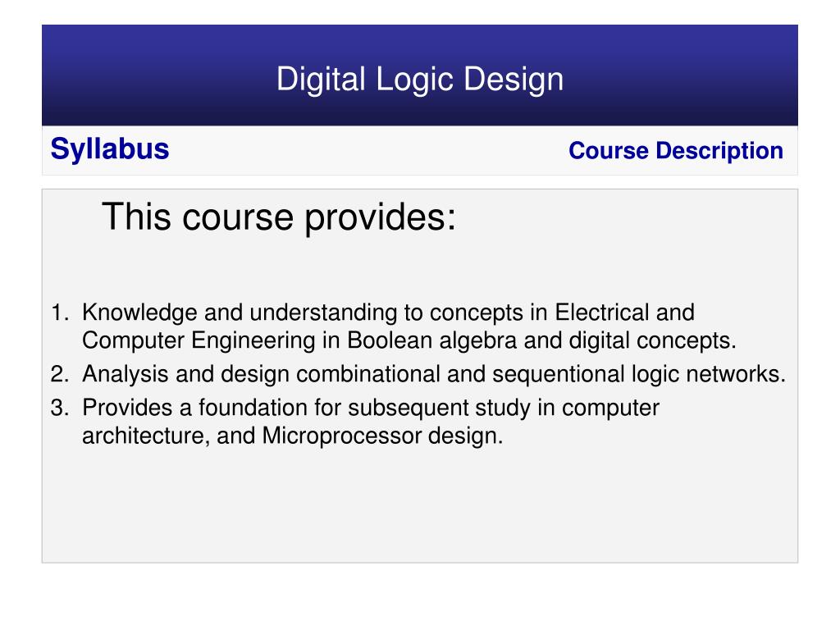
Task: Click the word 'Analysis' in item two
Action: tap(126, 374)
